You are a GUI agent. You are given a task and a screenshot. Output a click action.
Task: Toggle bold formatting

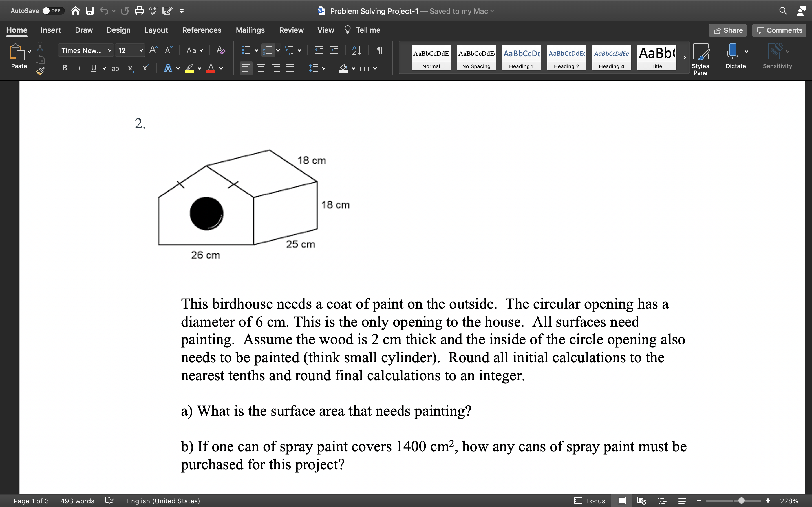65,68
